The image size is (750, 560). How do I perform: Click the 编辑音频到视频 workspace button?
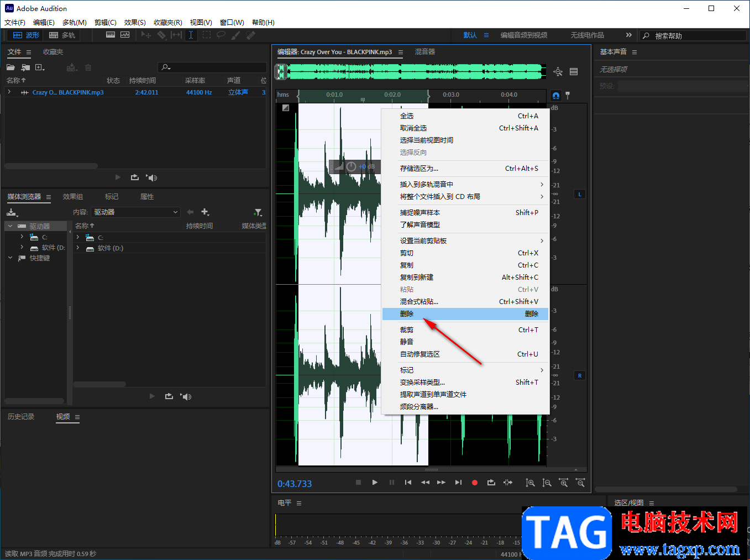coord(523,35)
